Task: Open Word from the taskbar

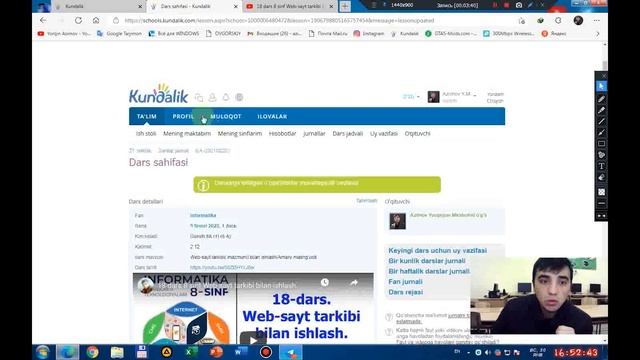Action: point(241,352)
